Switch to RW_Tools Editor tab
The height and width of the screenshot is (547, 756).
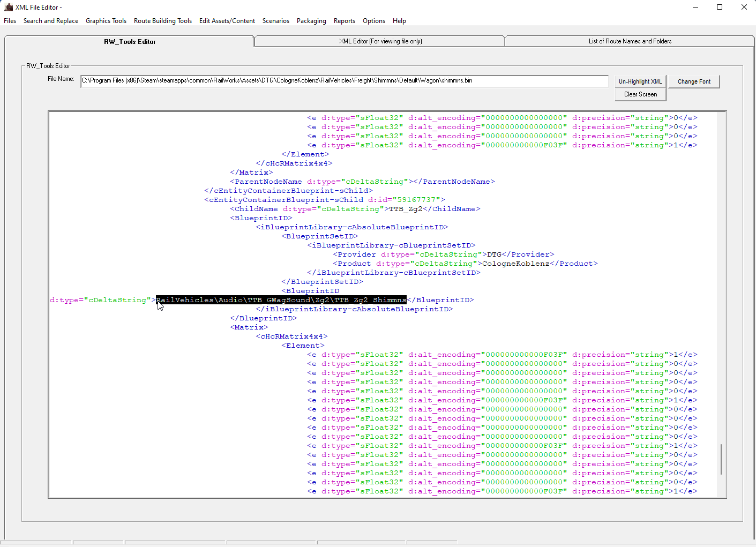point(130,42)
